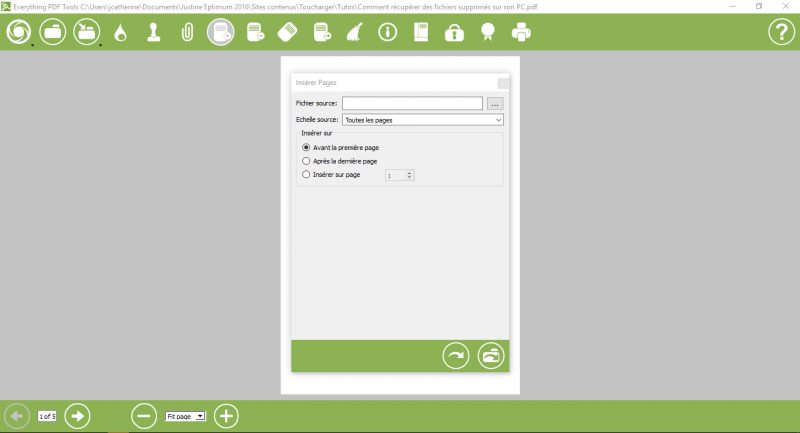Go to previous page arrow

point(17,416)
